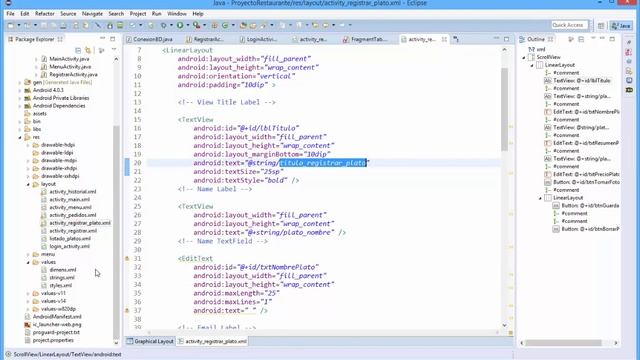Click the warning marker on line 31
The width and height of the screenshot is (640, 360).
(127, 258)
